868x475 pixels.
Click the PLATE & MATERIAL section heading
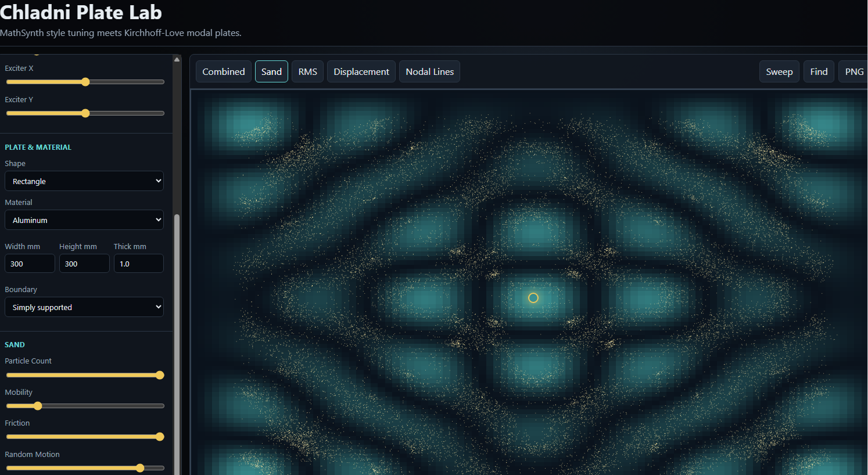coord(38,147)
